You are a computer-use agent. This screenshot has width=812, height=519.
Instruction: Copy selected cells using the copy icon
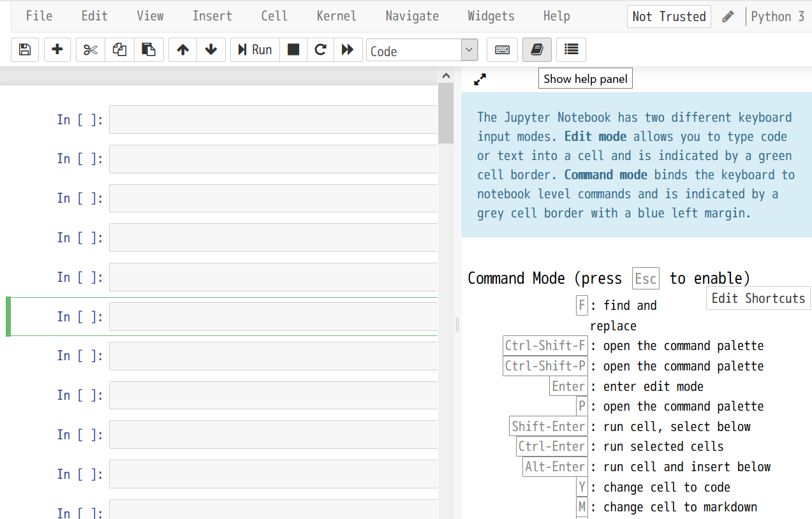pyautogui.click(x=119, y=50)
